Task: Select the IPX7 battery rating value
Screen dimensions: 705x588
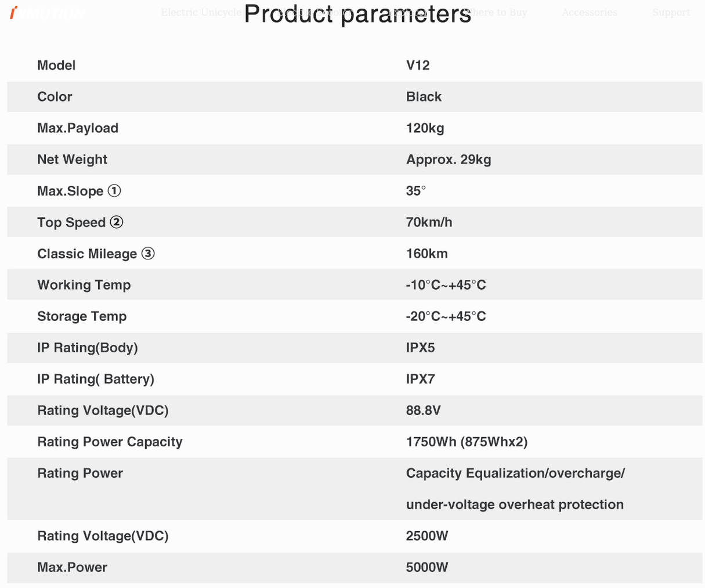Action: (421, 378)
